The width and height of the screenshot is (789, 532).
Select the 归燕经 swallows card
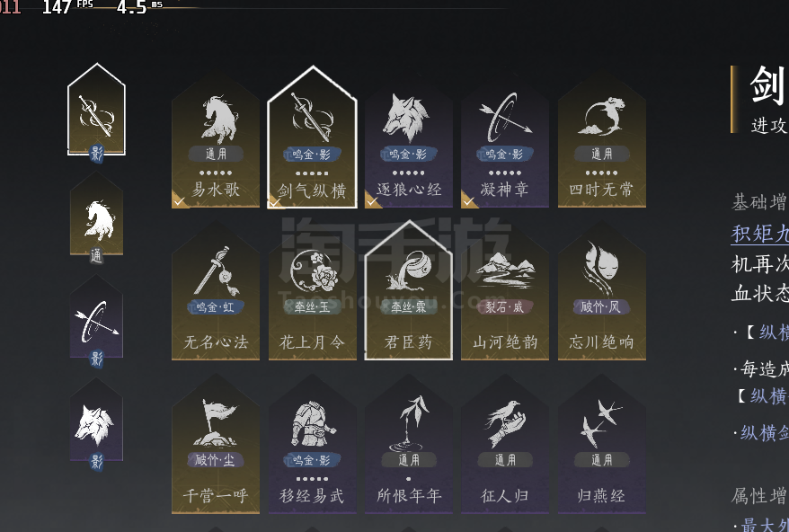tap(602, 445)
